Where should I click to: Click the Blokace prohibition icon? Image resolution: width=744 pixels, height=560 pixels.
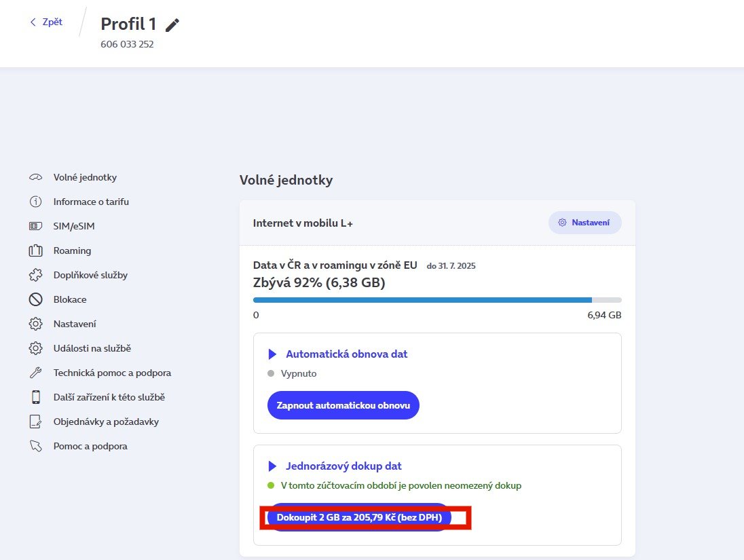tap(35, 299)
